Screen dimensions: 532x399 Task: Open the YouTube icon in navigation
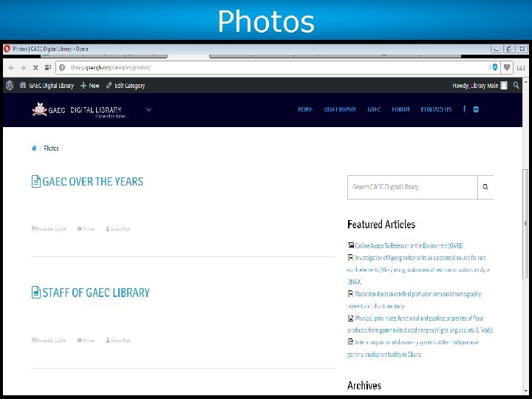click(476, 109)
